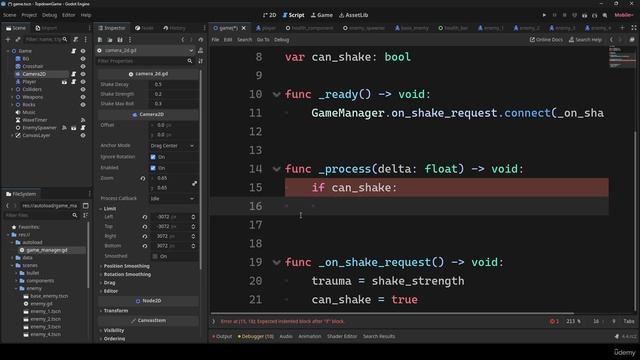640x360 pixels.
Task: Fold the _process function at line 14
Action: [276, 169]
